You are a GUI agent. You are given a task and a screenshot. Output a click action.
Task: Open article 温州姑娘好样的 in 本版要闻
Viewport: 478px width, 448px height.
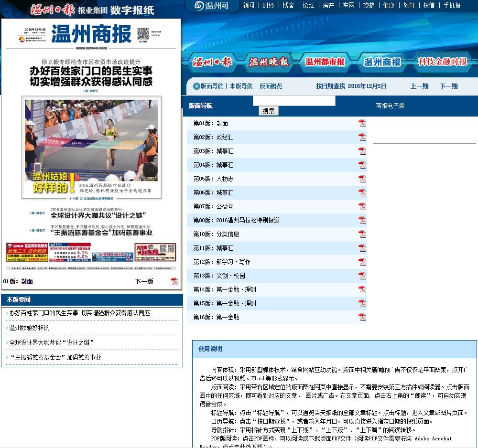[x=29, y=328]
